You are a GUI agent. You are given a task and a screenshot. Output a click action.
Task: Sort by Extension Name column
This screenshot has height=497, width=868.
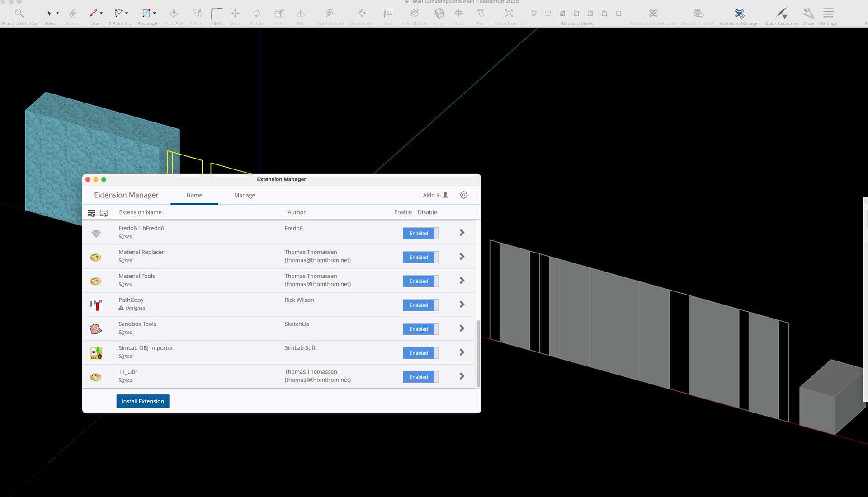(140, 212)
